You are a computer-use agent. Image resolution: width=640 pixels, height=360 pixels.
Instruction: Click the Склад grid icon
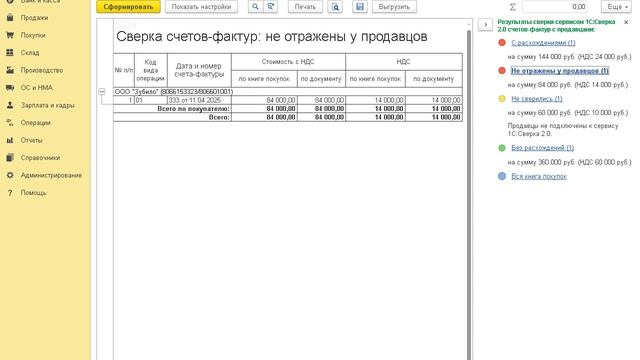point(10,53)
